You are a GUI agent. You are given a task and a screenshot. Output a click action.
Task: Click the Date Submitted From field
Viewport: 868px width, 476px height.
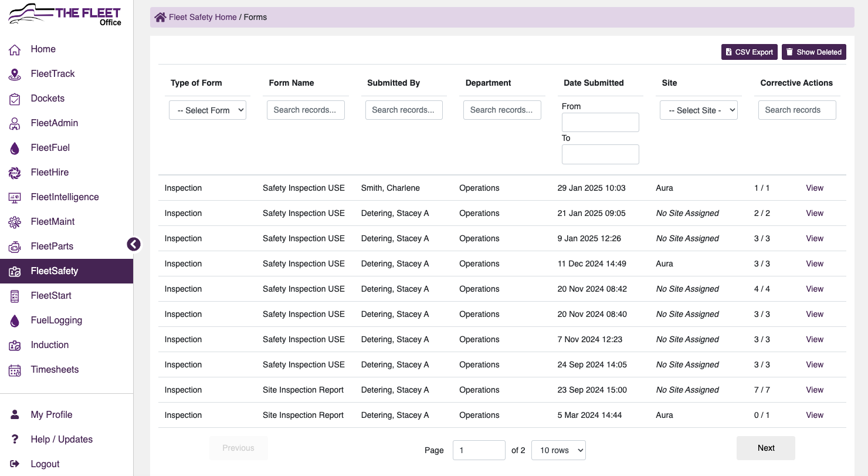point(601,123)
